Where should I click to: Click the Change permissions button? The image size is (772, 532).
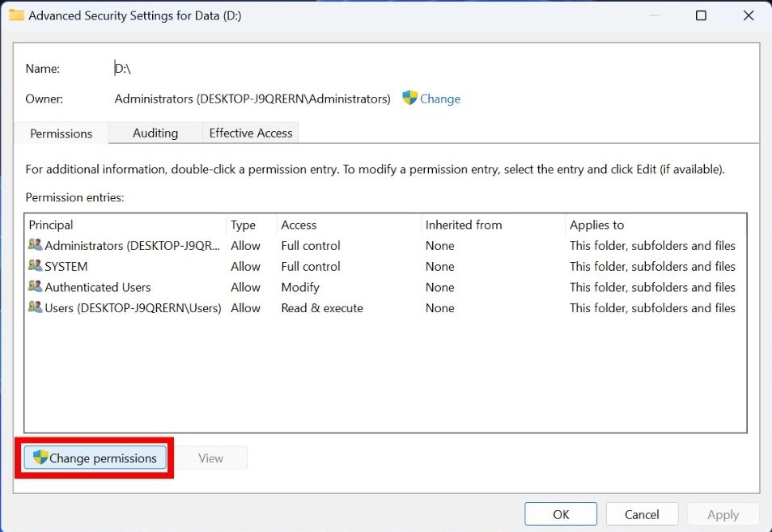[95, 458]
